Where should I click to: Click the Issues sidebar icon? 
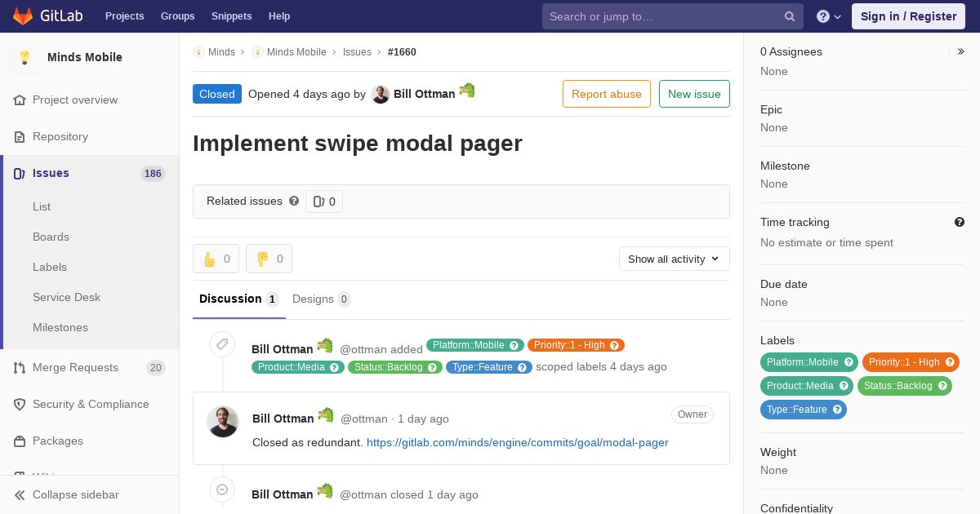point(20,173)
